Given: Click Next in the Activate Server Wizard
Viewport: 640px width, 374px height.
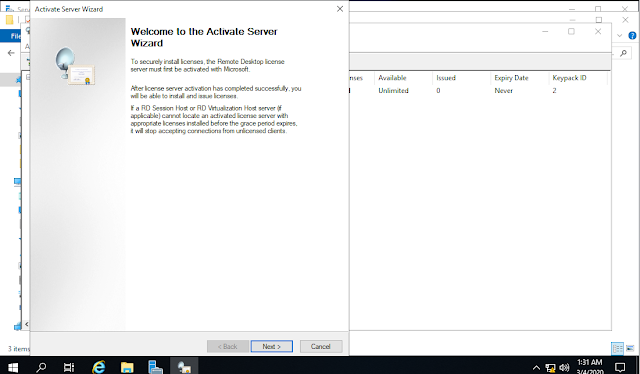Looking at the screenshot, I should pyautogui.click(x=271, y=346).
